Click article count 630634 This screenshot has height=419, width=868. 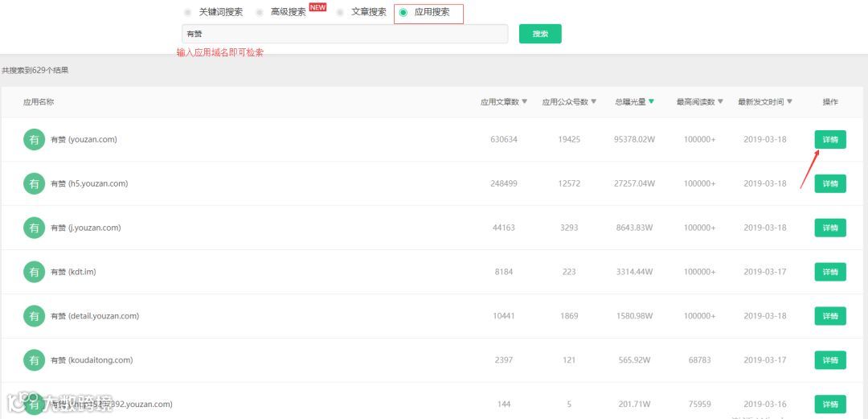[504, 140]
